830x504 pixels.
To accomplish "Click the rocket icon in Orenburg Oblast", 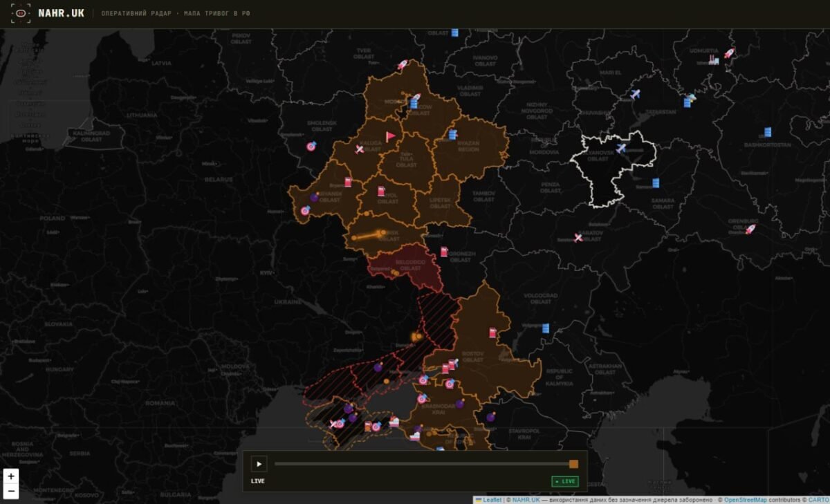I will [750, 229].
